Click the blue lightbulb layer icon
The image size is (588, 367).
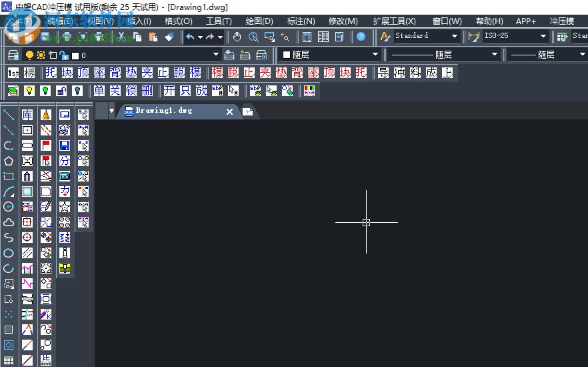tap(77, 91)
